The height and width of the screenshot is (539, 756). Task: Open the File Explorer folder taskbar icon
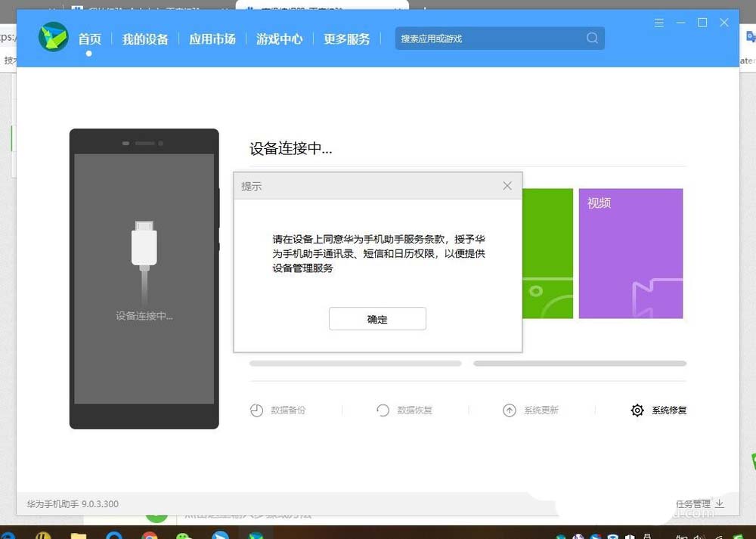[79, 535]
